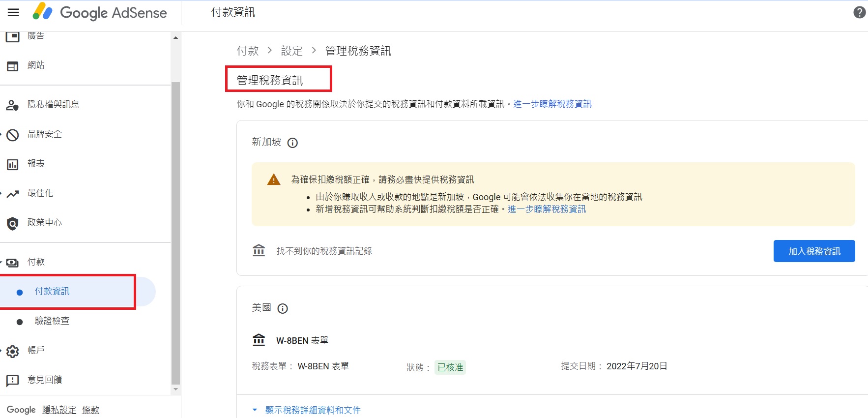Show info icon next to 新加坡

(292, 143)
